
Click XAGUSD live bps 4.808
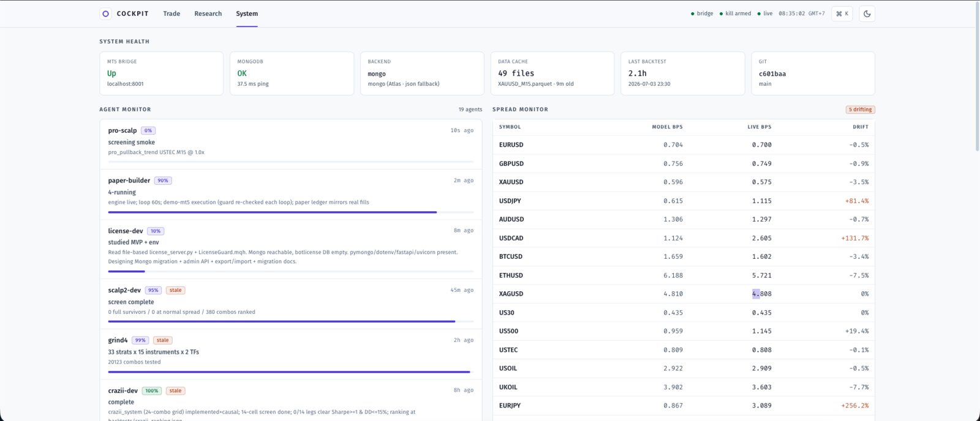coord(762,294)
